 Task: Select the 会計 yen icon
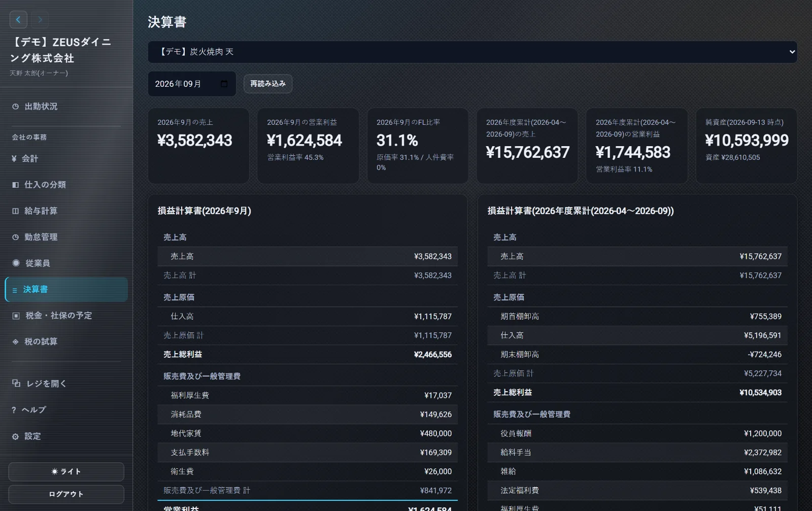click(x=14, y=159)
